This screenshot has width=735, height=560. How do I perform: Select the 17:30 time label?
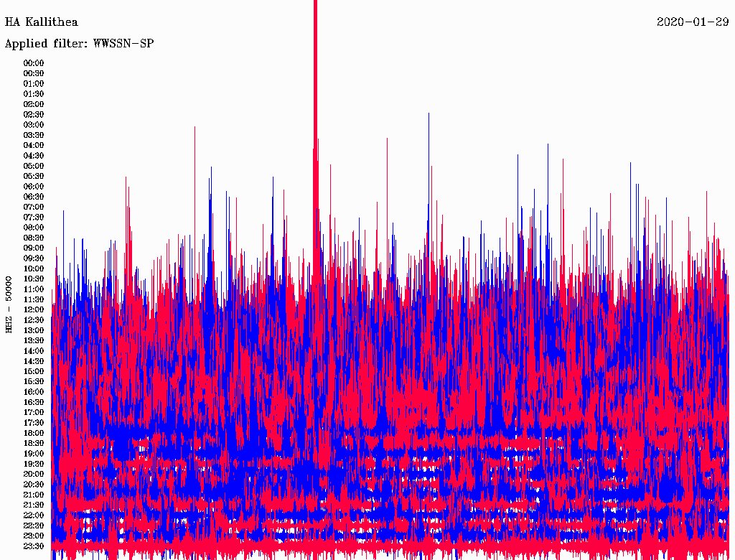(34, 423)
